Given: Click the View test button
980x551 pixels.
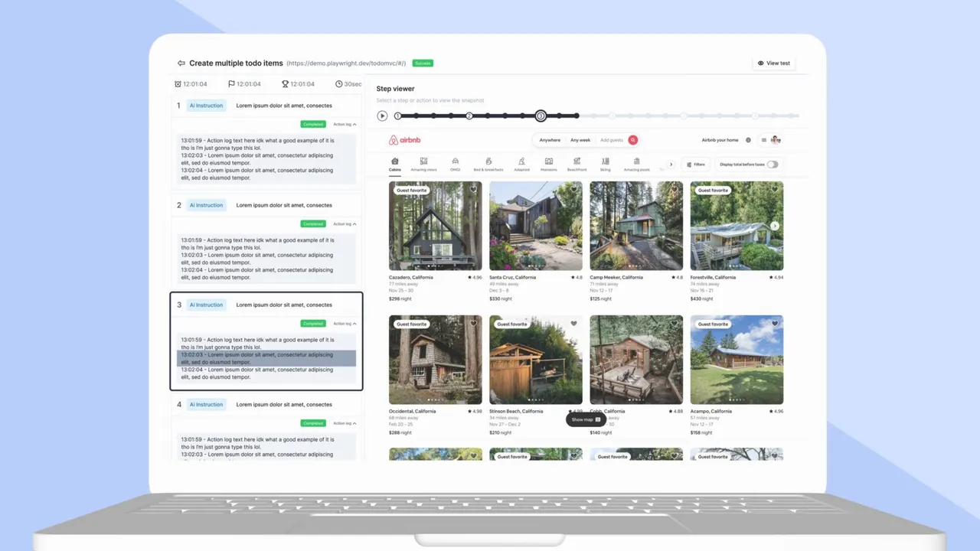Looking at the screenshot, I should click(x=774, y=64).
